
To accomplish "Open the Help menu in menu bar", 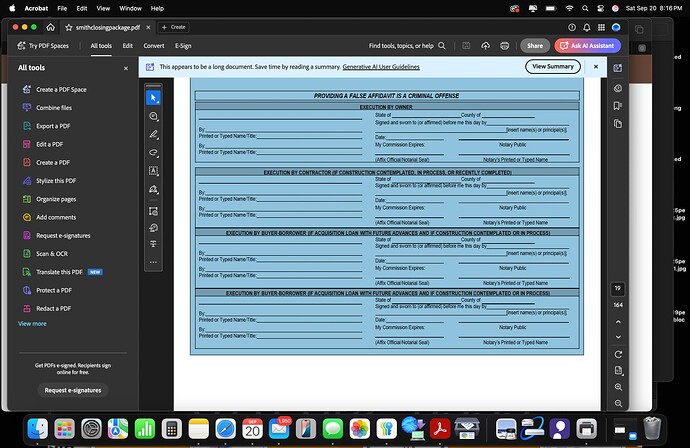I will tap(157, 8).
